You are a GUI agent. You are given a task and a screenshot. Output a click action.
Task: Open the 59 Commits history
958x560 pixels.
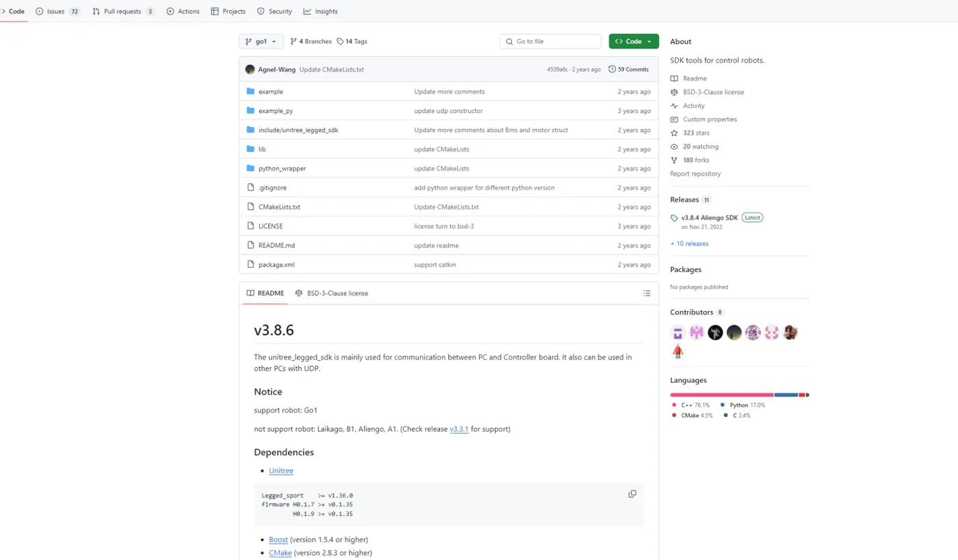(627, 69)
